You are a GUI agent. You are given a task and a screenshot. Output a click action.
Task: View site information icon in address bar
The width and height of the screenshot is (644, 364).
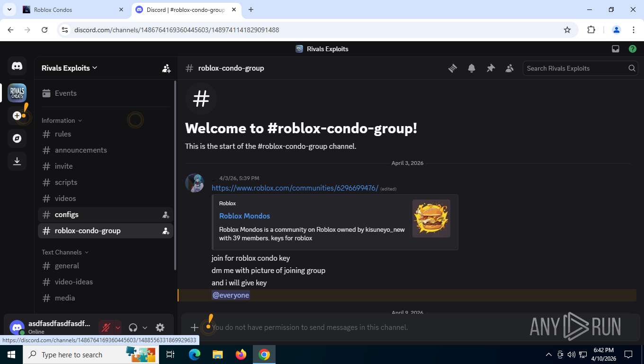click(x=65, y=30)
